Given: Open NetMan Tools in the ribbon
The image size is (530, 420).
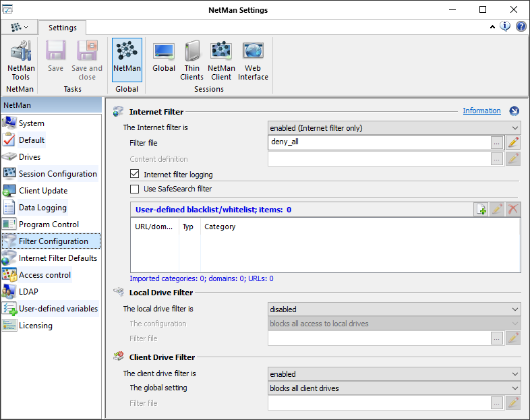Looking at the screenshot, I should pos(20,59).
